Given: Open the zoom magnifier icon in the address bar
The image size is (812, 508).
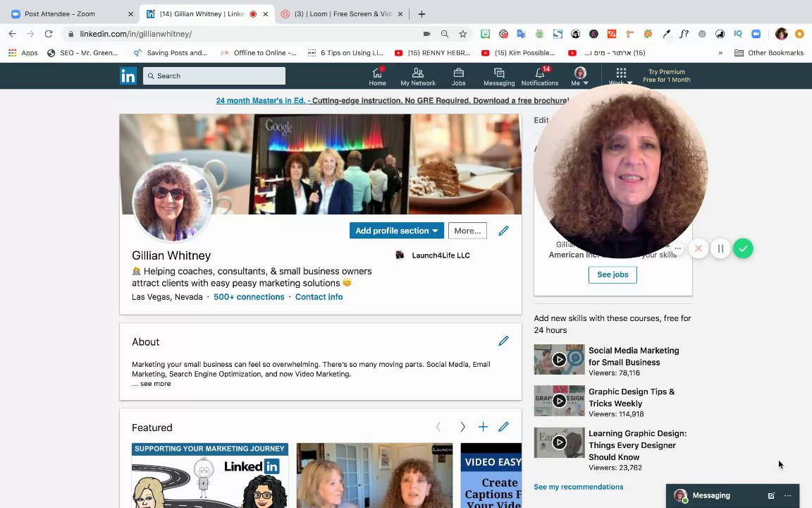Looking at the screenshot, I should [444, 34].
